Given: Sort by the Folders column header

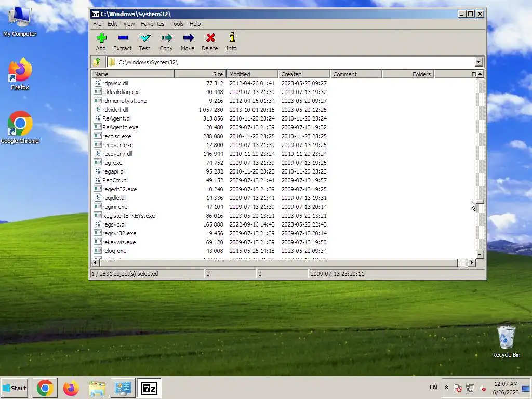Looking at the screenshot, I should [408, 74].
